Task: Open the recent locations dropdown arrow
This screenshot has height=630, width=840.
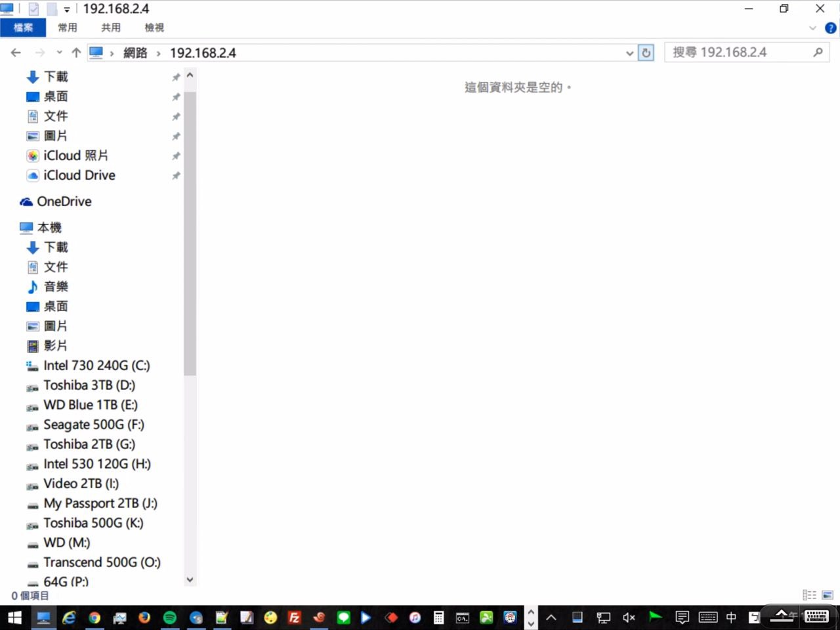Action: (59, 52)
